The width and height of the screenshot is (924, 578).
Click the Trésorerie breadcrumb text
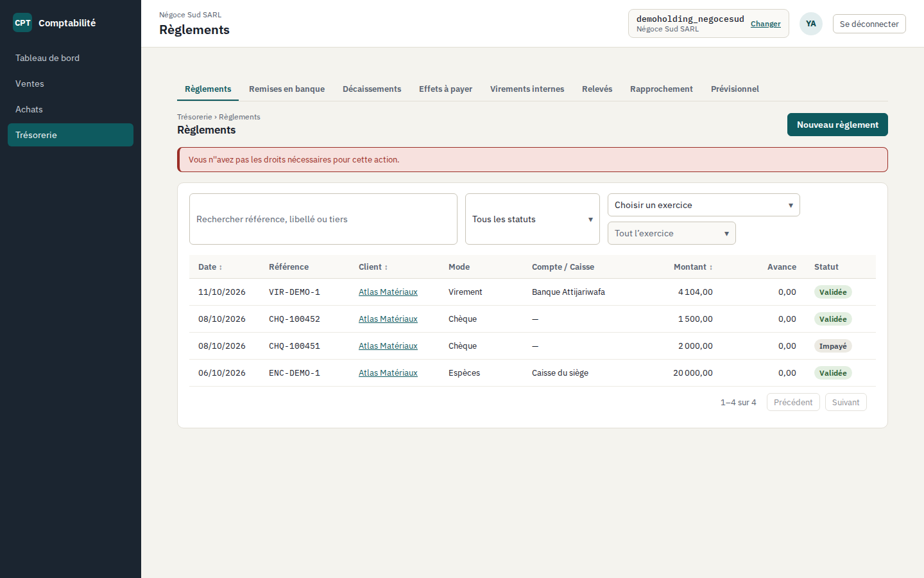[x=194, y=117]
